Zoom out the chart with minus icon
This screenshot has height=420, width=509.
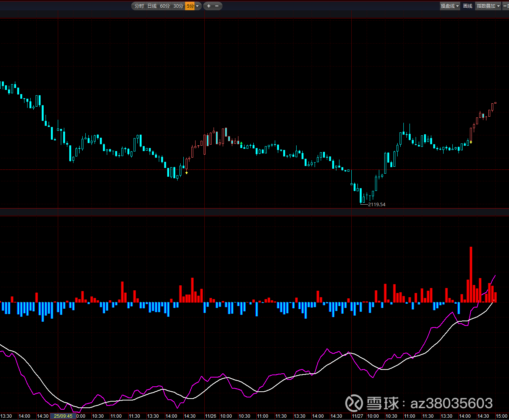click(x=217, y=6)
